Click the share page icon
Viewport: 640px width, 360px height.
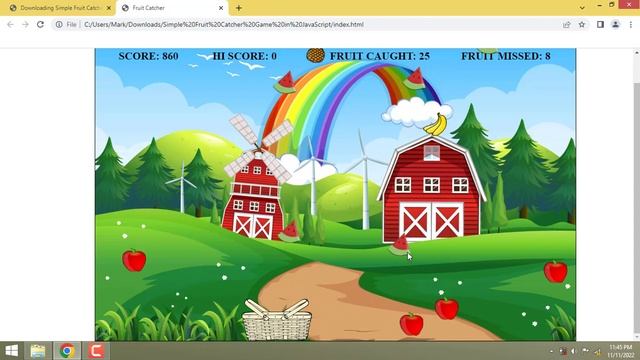pyautogui.click(x=567, y=24)
